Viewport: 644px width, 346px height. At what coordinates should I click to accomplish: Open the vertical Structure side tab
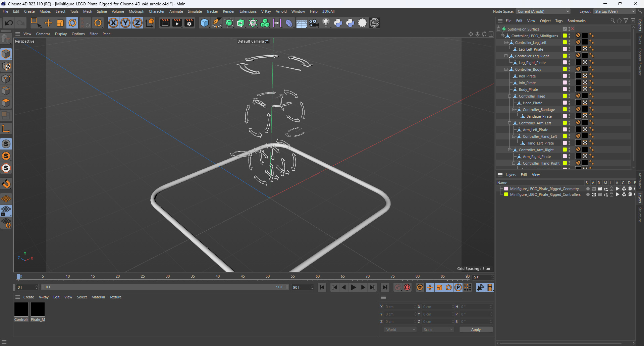point(640,215)
